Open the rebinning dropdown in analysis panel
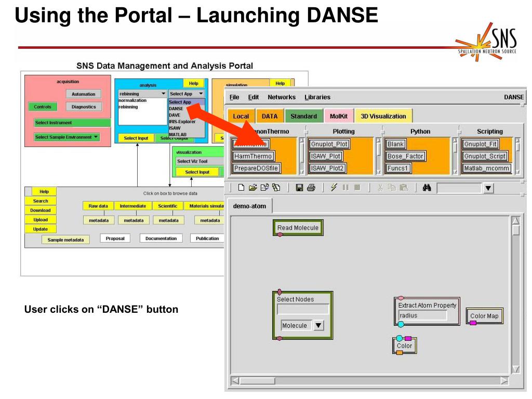This screenshot has width=532, height=399. [142, 94]
